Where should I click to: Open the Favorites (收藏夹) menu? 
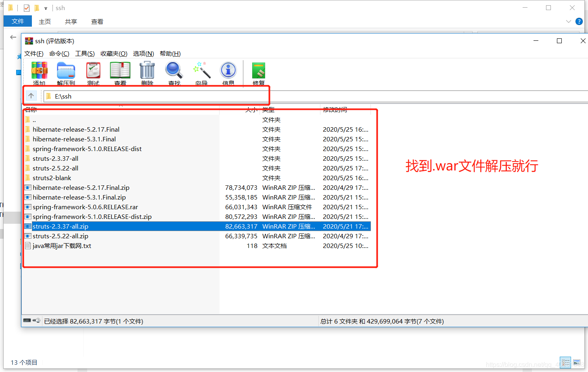click(114, 54)
